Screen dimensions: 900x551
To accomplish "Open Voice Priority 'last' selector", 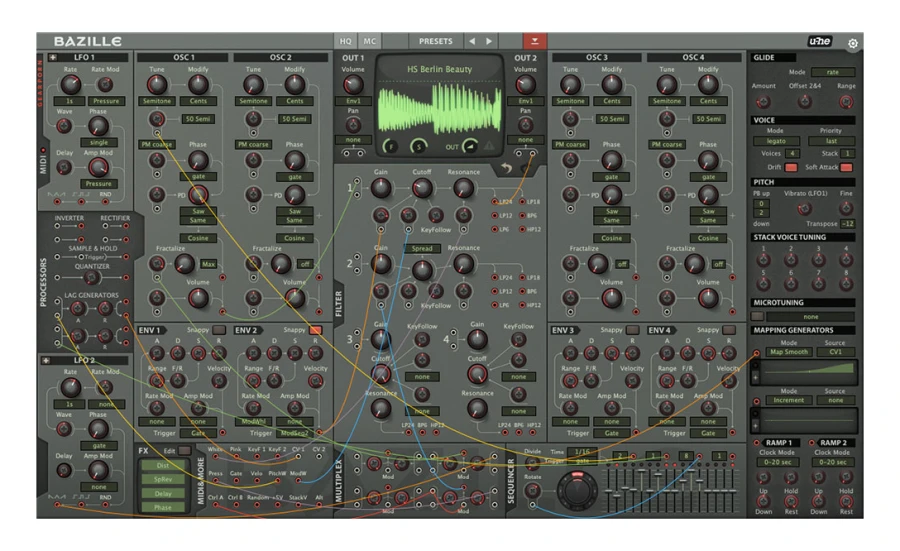I will point(831,141).
